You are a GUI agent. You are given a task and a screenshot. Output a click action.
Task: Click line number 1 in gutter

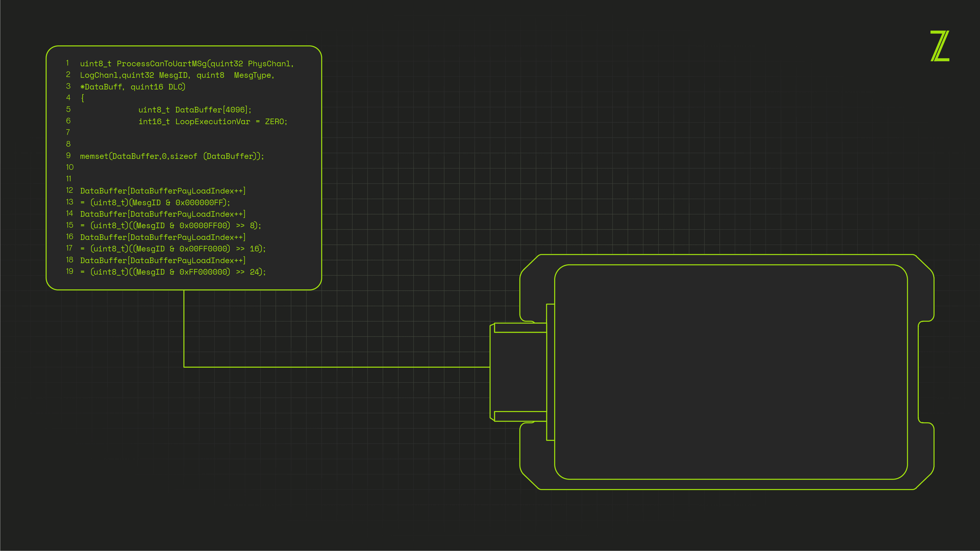click(x=68, y=63)
